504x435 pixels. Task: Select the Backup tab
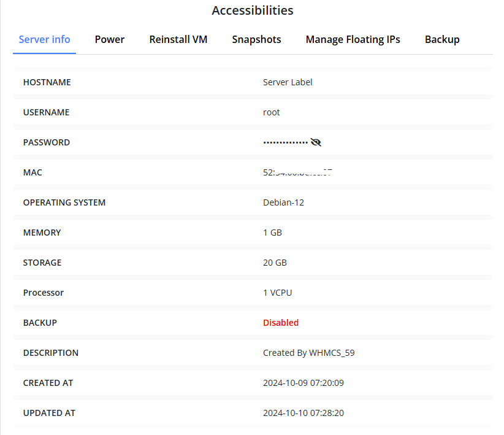tap(442, 39)
